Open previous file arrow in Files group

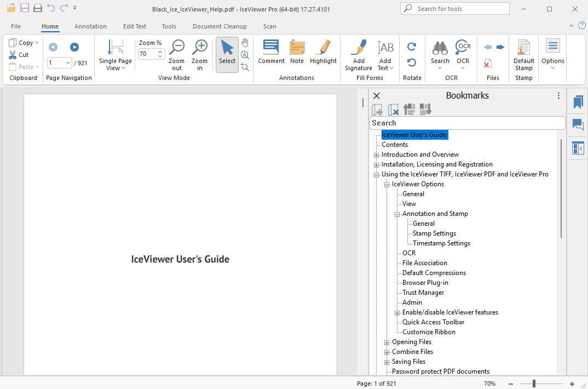coord(487,47)
